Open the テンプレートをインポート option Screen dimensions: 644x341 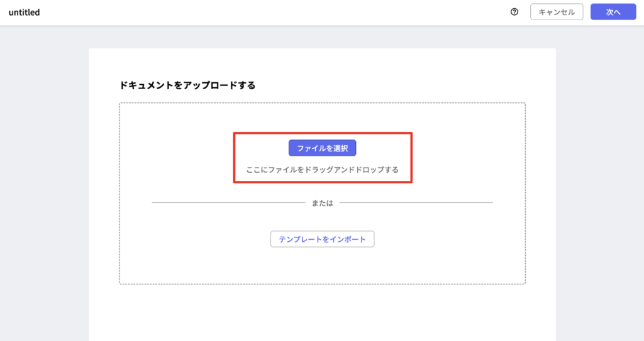323,239
